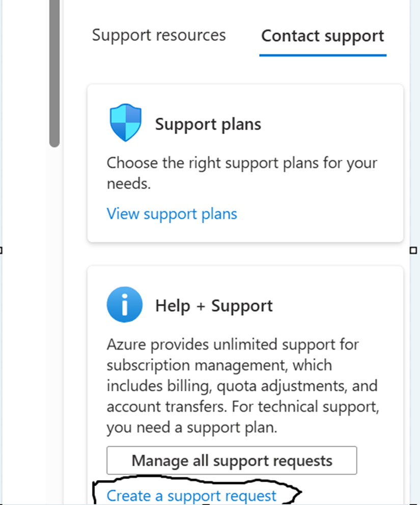Click the "subscription management, which" text line
Image resolution: width=420 pixels, height=505 pixels.
click(x=219, y=365)
